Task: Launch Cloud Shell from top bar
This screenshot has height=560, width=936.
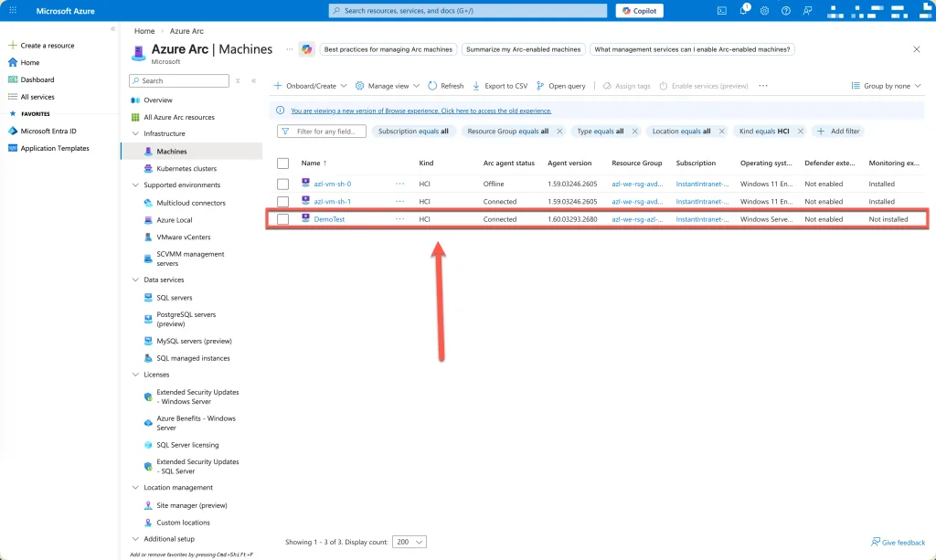Action: pos(722,11)
